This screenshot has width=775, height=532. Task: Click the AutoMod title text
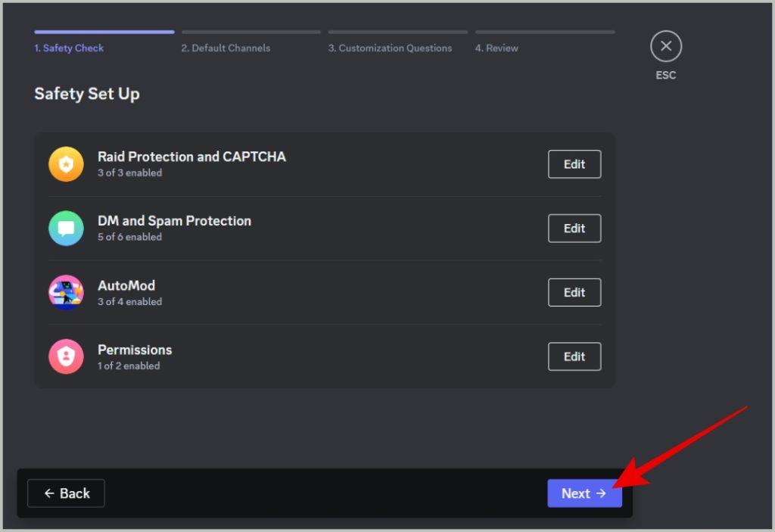tap(126, 286)
